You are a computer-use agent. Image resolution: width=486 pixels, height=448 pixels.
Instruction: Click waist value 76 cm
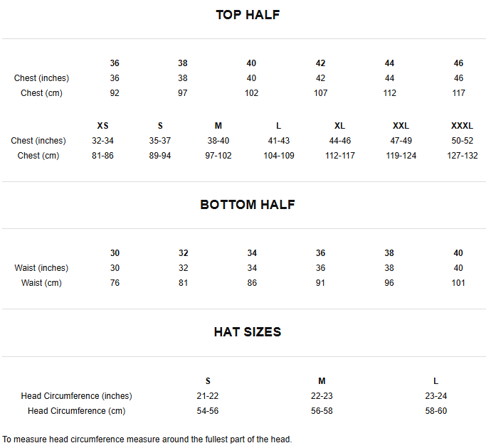point(115,283)
